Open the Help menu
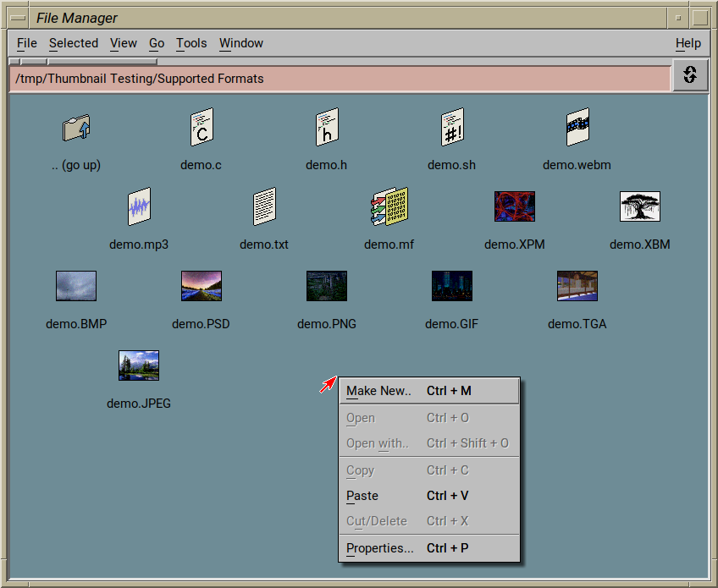This screenshot has width=718, height=588. tap(688, 43)
